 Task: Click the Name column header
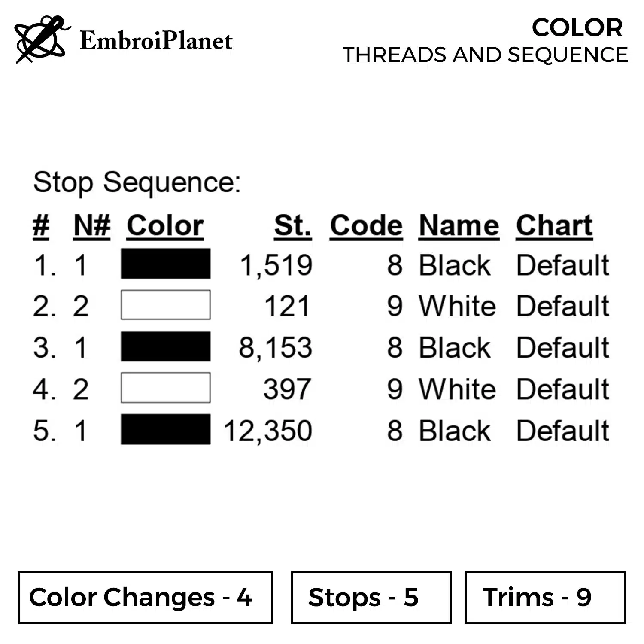[x=459, y=225]
